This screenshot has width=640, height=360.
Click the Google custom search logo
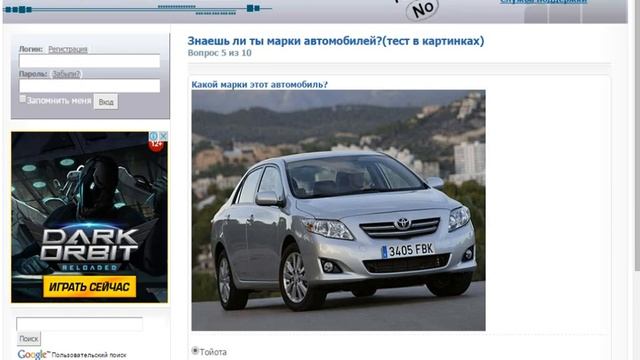pos(33,354)
